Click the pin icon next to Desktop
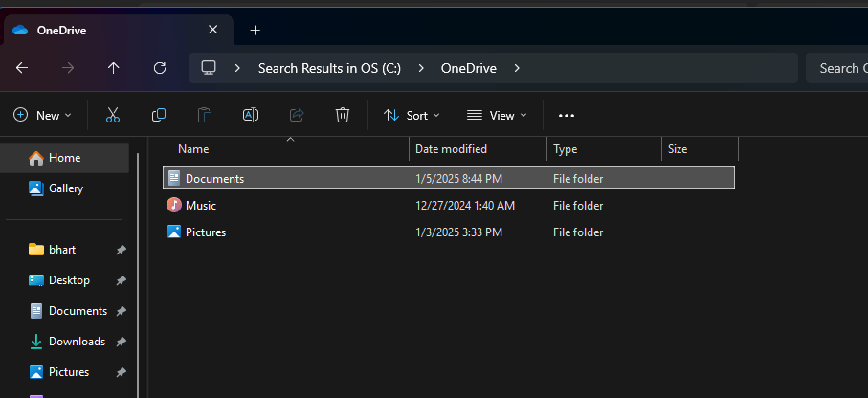This screenshot has height=398, width=868. point(121,280)
